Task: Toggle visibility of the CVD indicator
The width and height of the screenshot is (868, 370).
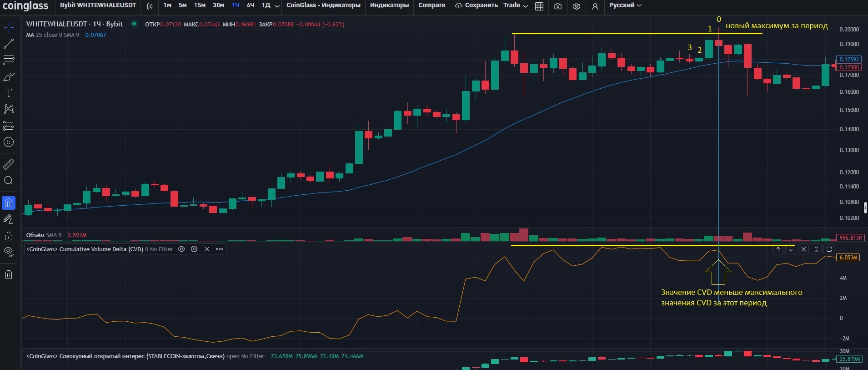Action: (x=181, y=249)
